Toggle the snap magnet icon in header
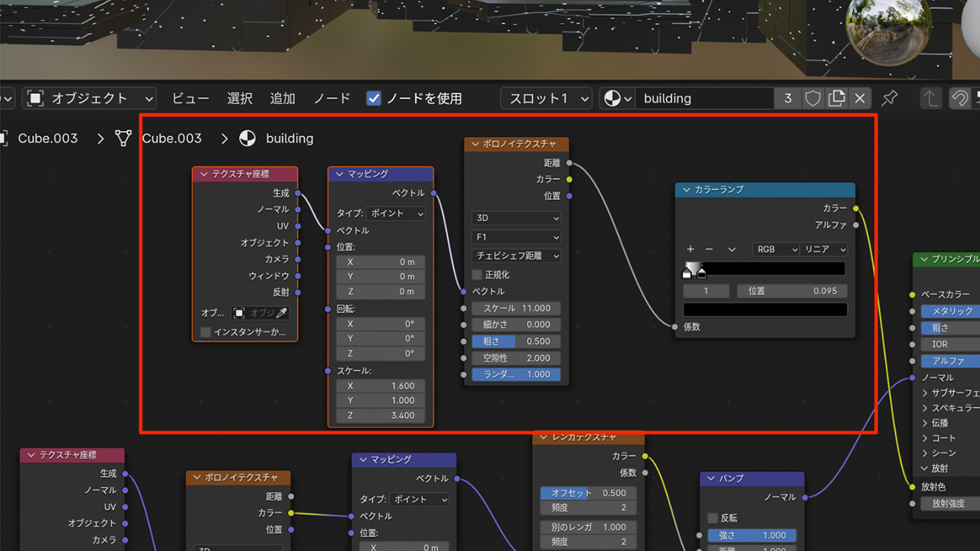The height and width of the screenshot is (551, 980). click(x=959, y=98)
